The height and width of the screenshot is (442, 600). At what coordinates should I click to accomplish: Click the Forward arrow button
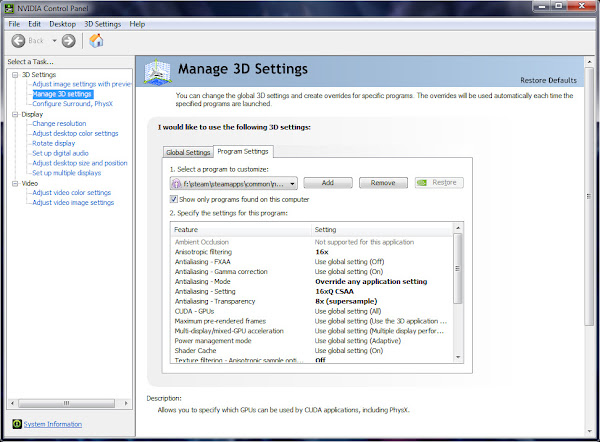tap(68, 41)
